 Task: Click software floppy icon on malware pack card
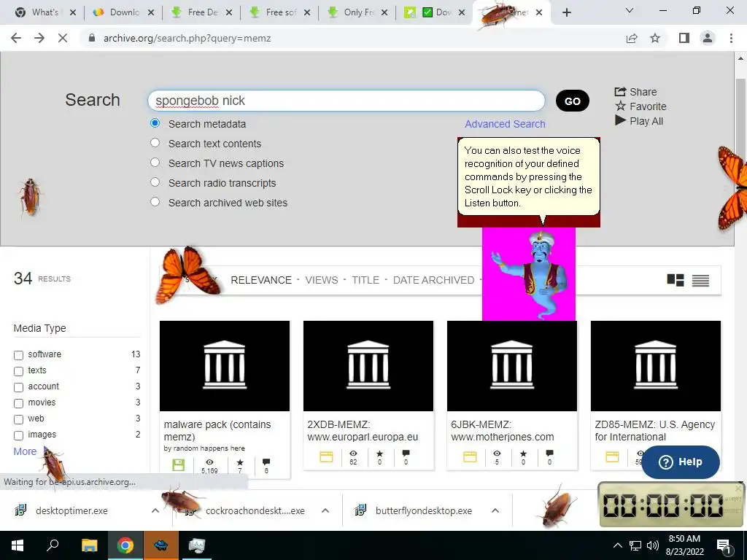click(178, 464)
